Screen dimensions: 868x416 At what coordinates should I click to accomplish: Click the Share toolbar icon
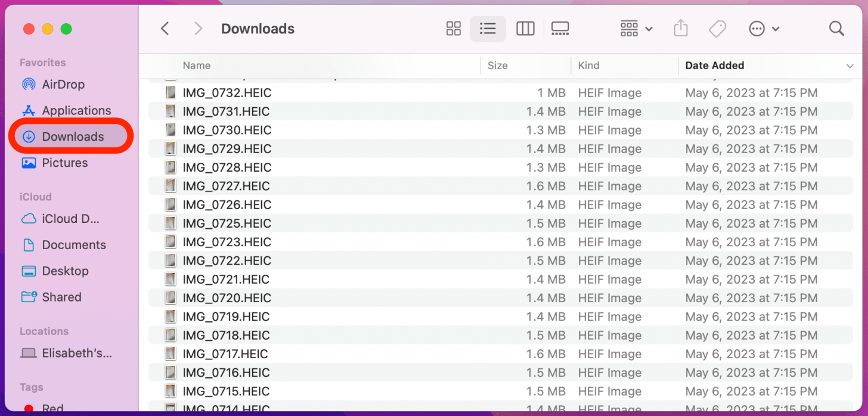pyautogui.click(x=681, y=29)
